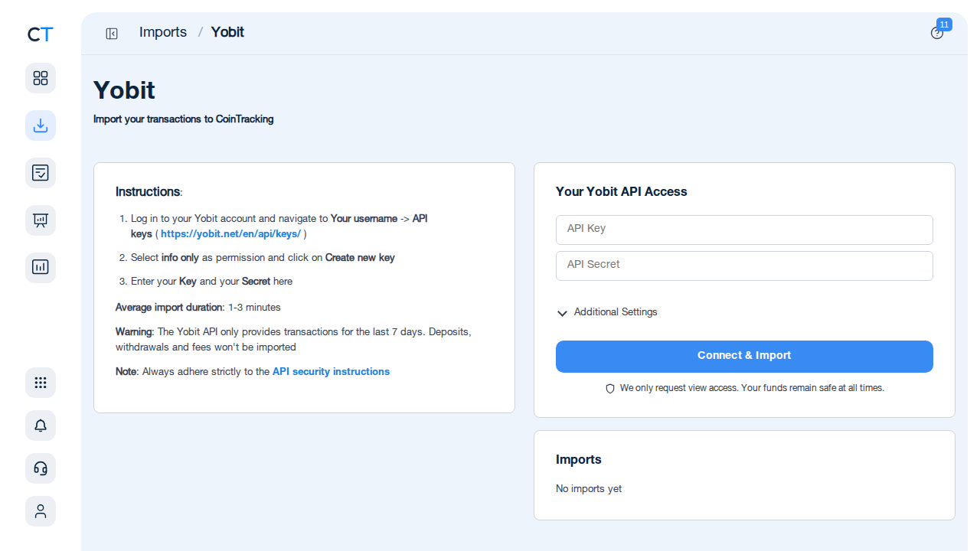Click the Warning text about 7 days
This screenshot has width=980, height=551.
tap(293, 339)
